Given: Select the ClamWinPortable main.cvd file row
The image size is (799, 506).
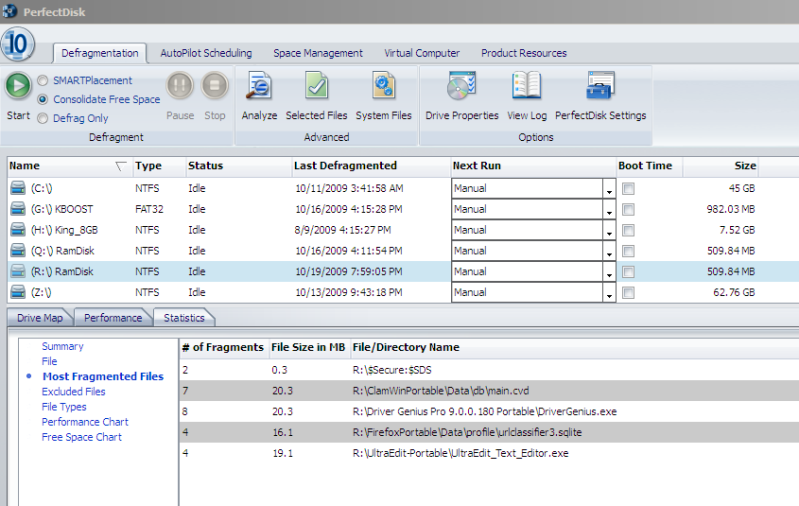Looking at the screenshot, I should click(x=489, y=391).
